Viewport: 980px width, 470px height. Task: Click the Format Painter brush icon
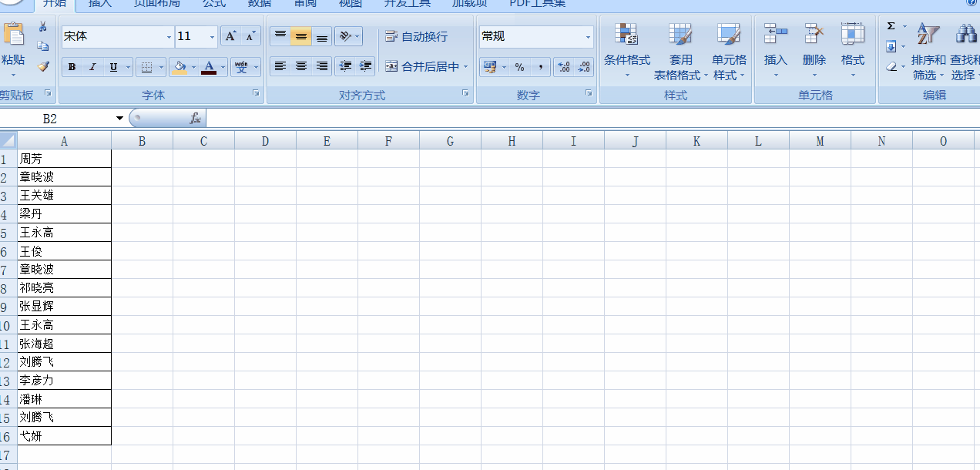[43, 67]
